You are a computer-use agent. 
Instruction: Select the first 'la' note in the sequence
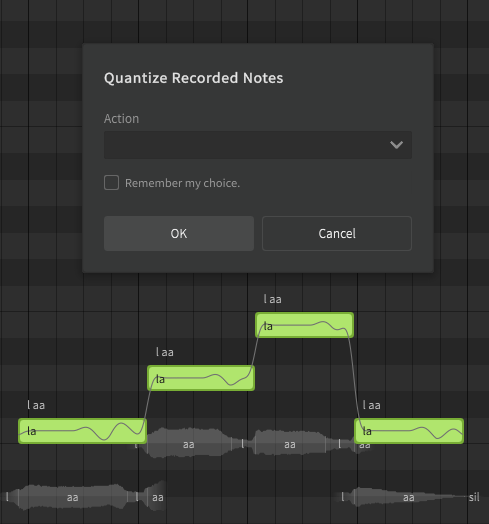point(83,431)
